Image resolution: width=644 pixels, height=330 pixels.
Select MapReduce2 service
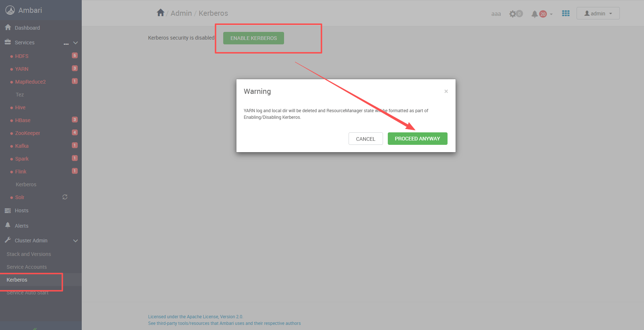coord(30,82)
